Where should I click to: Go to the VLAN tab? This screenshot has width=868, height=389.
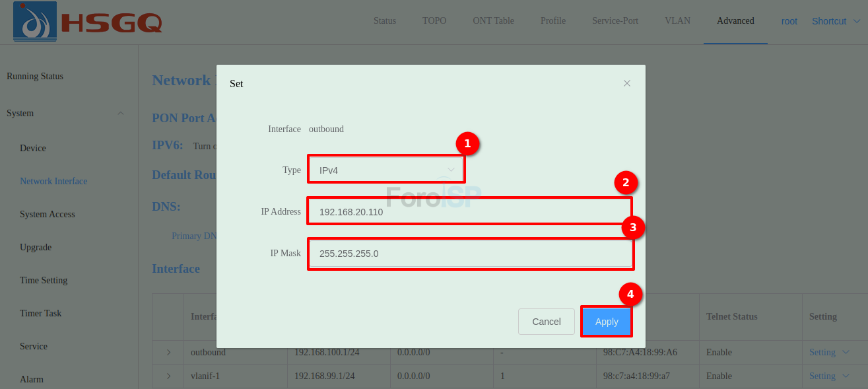(x=677, y=21)
